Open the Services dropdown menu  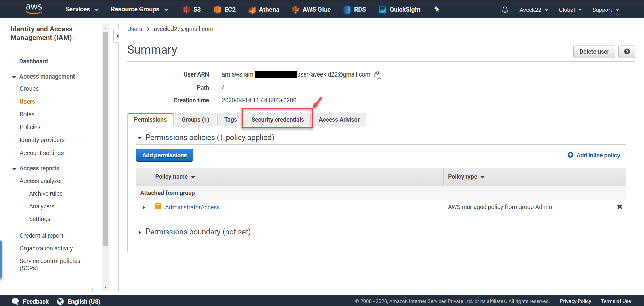(82, 9)
